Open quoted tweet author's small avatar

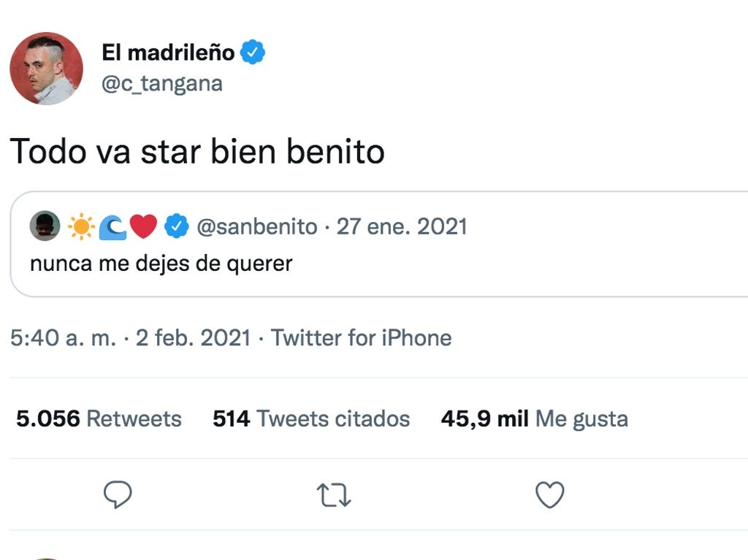click(45, 226)
